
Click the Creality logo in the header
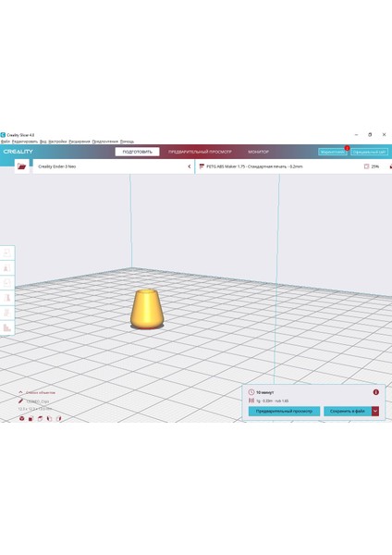tap(18, 152)
